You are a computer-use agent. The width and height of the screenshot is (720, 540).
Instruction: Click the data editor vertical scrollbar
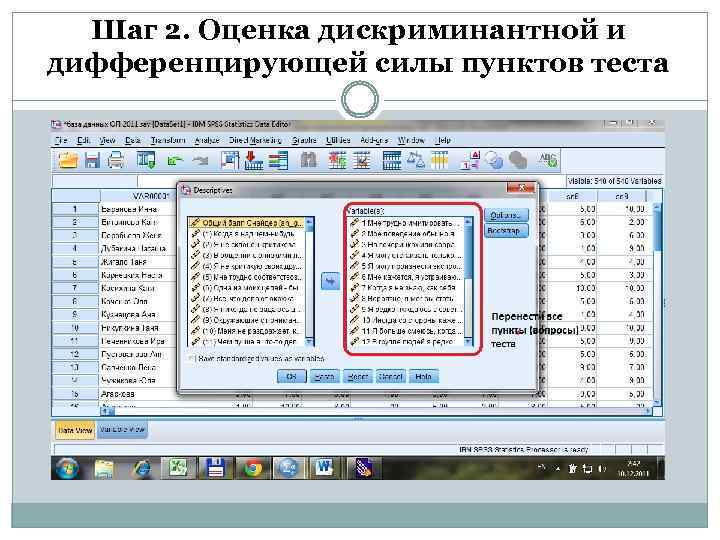[x=657, y=304]
